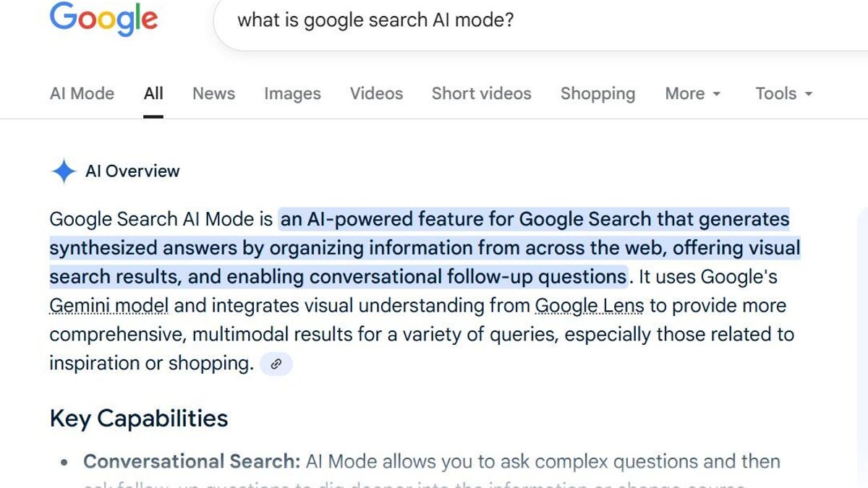Focus the search query input field
The height and width of the screenshot is (488, 868).
pyautogui.click(x=506, y=20)
